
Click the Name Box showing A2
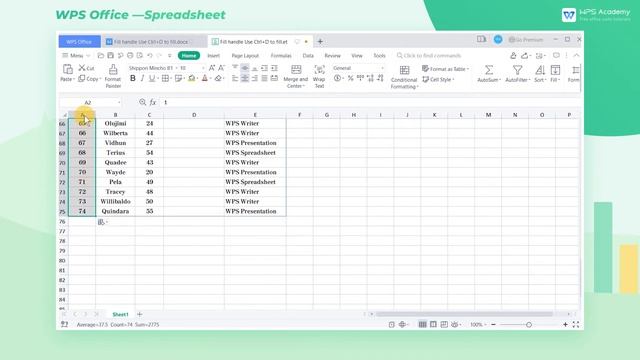tap(91, 102)
